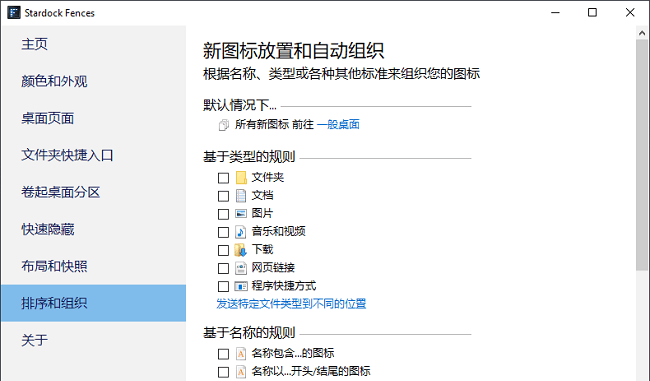
Task: Enable the 名称以...开头/结尾的图标 checkbox
Action: (223, 372)
